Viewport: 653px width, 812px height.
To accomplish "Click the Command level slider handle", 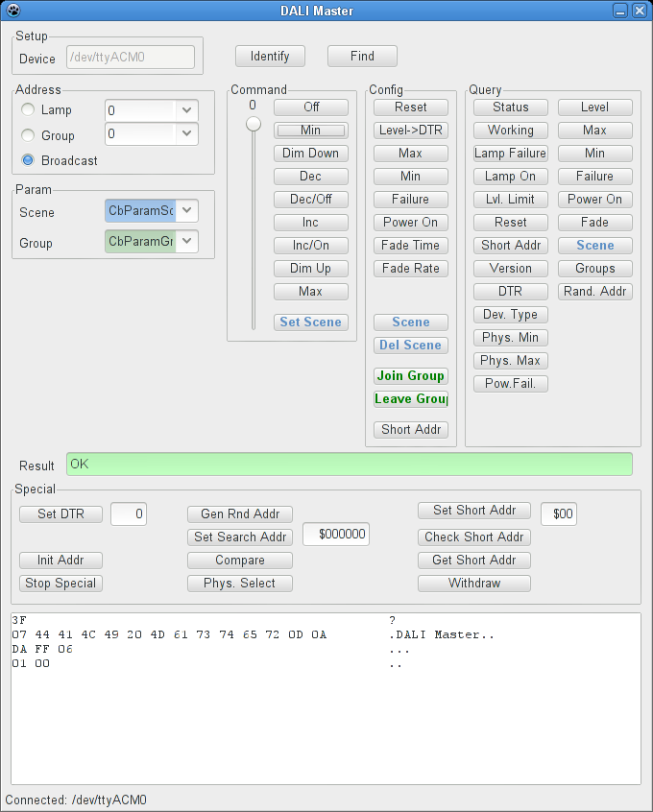I will (x=253, y=124).
